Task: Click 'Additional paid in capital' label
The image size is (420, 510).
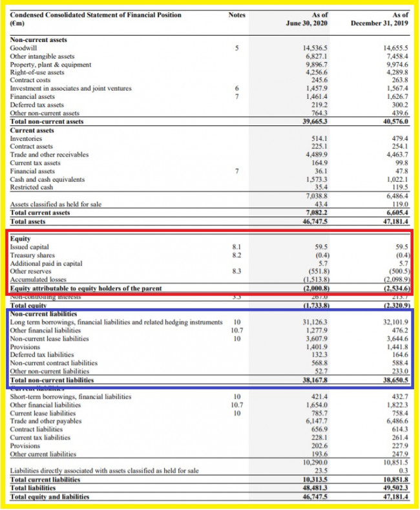Action: coord(46,263)
